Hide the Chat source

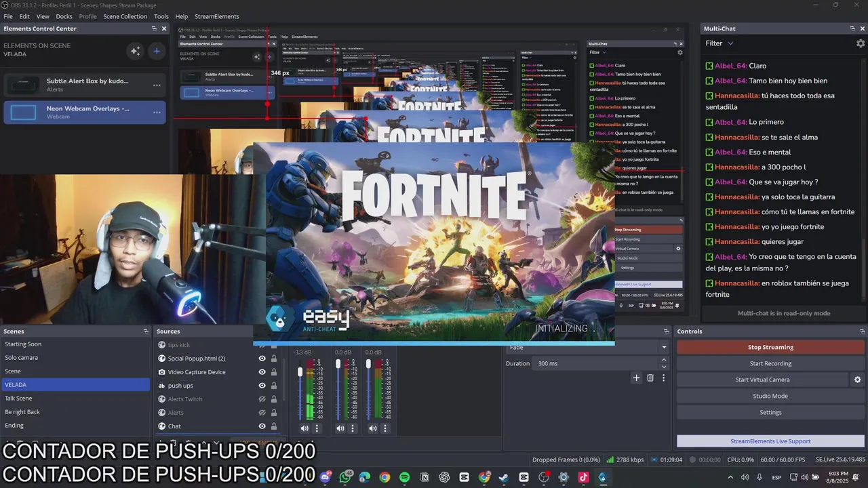[262, 426]
